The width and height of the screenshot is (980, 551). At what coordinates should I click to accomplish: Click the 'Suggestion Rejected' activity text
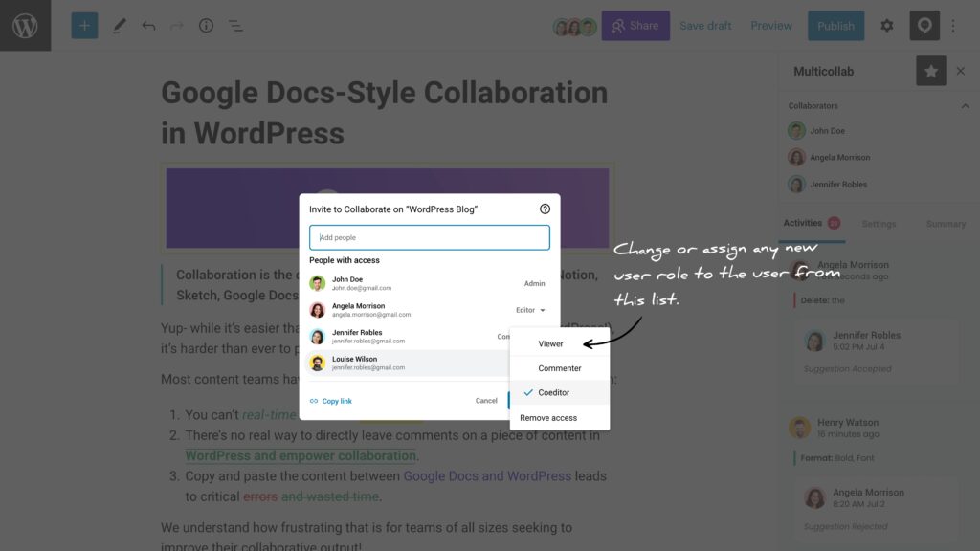click(x=845, y=526)
